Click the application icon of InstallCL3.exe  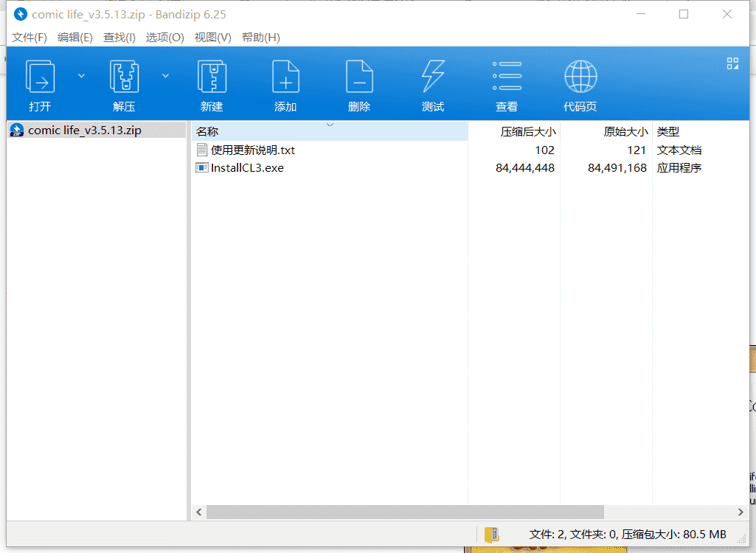click(x=201, y=168)
